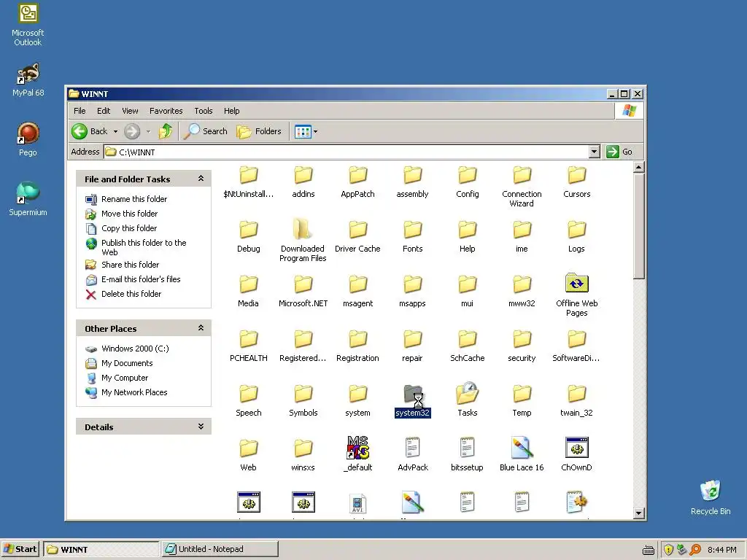
Task: Select the MyPal 68 desktop shortcut
Action: coord(28,79)
